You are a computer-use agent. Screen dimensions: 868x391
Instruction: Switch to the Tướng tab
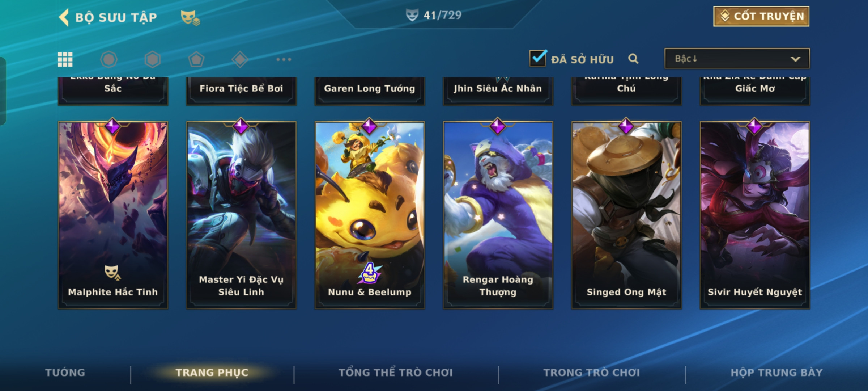(x=65, y=373)
